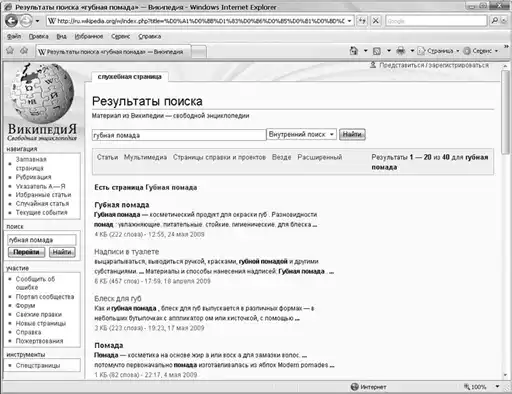The height and width of the screenshot is (394, 512).
Task: Open Пожертвования sidebar link
Action: [39, 341]
